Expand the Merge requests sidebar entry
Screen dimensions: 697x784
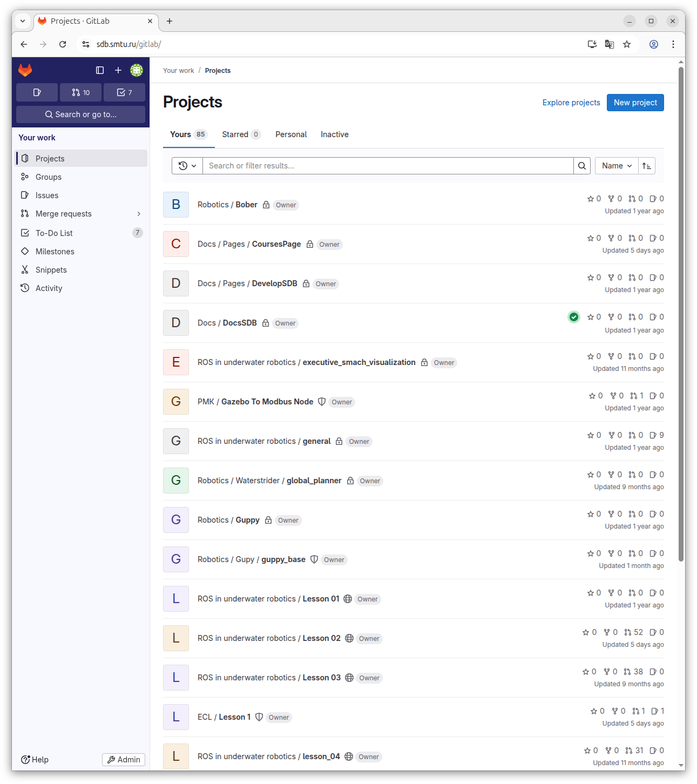139,214
